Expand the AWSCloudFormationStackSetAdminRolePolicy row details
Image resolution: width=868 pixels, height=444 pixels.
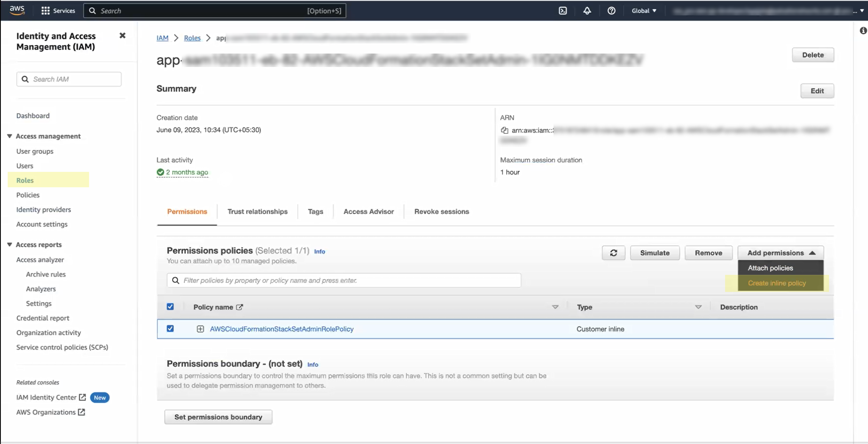[x=200, y=329]
